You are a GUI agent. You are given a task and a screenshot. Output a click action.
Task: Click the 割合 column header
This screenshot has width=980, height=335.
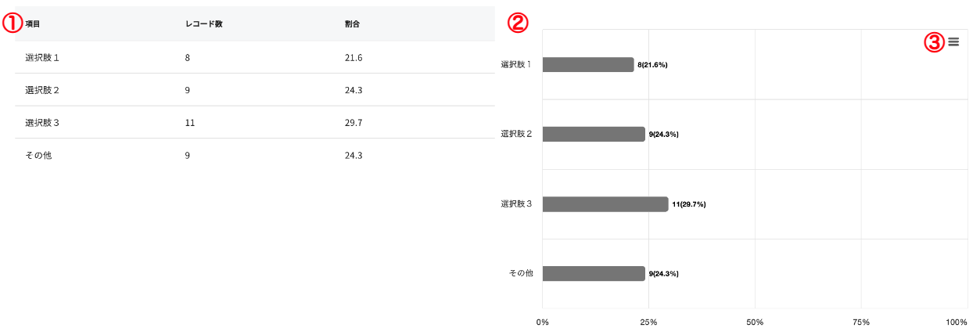(352, 24)
